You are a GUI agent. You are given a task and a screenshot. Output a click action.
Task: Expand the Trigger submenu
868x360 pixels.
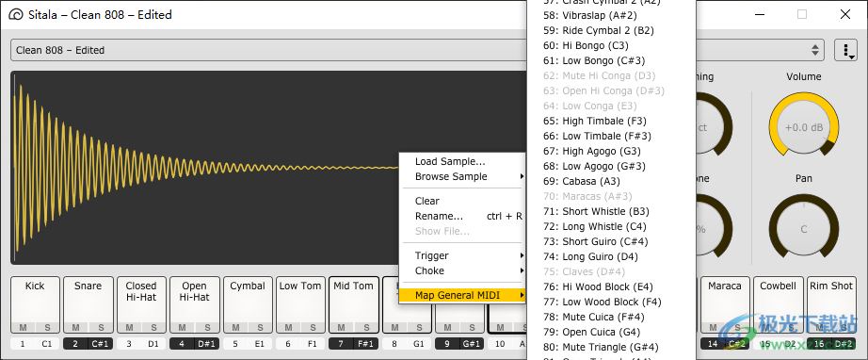462,256
